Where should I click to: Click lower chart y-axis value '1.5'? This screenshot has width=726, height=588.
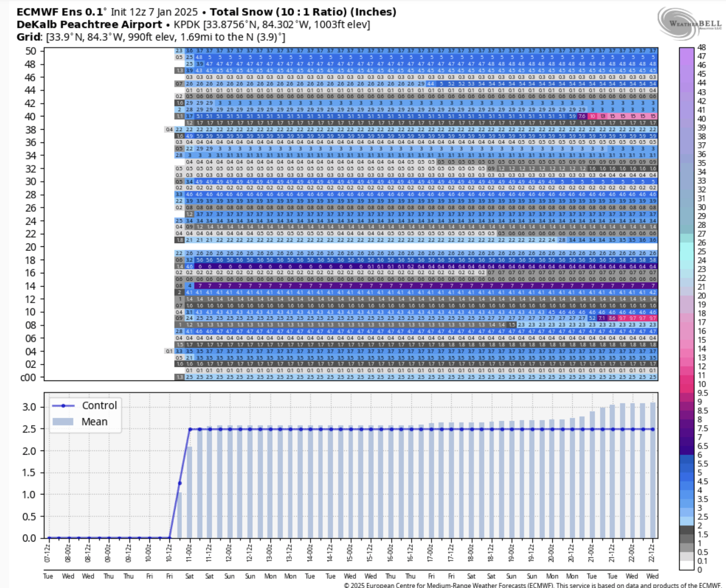tap(29, 473)
